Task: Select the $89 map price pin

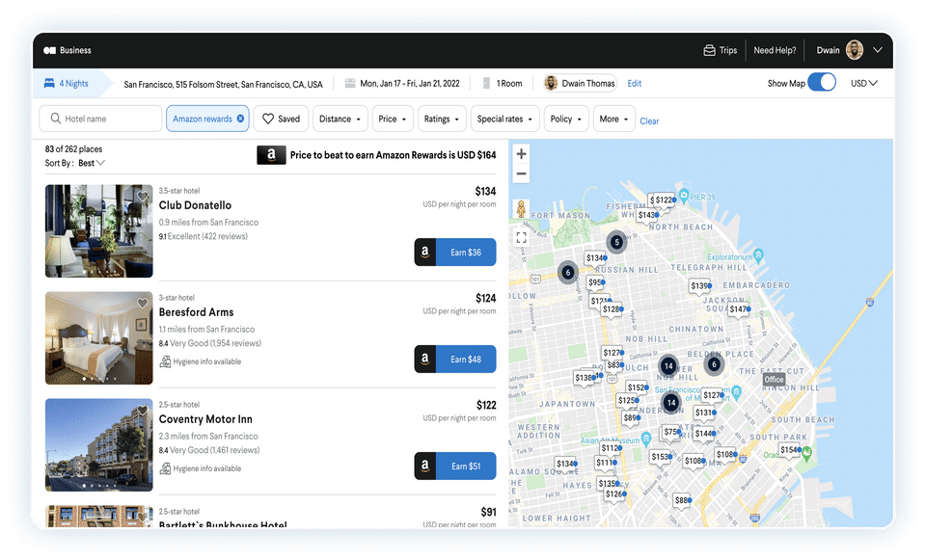Action: pos(631,417)
